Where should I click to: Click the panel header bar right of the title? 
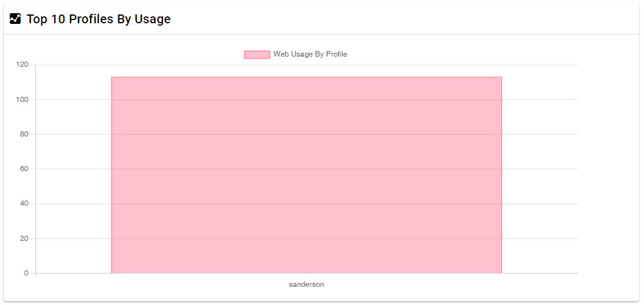click(x=402, y=19)
